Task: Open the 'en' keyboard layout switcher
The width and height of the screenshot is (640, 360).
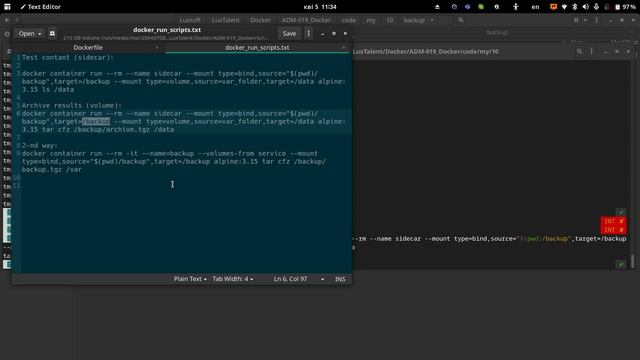Action: [535, 7]
